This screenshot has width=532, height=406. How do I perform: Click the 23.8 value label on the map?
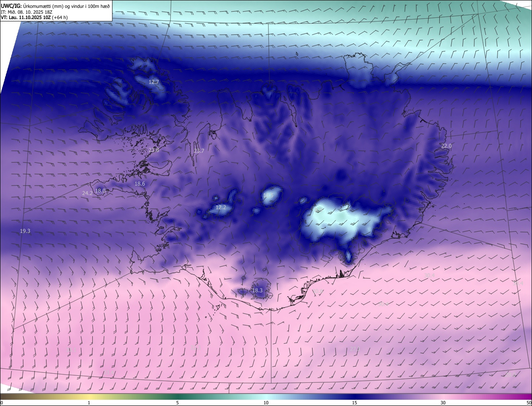coord(154,150)
